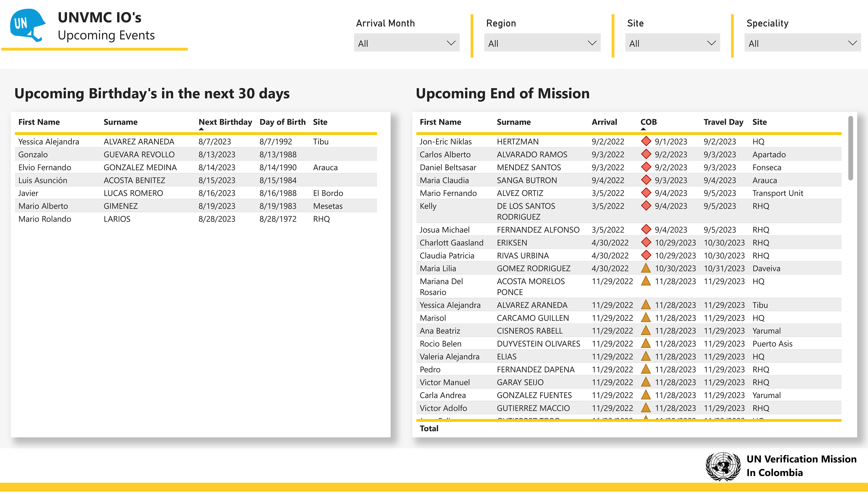
Task: Click red diamond icon in Kelly row
Action: 646,206
